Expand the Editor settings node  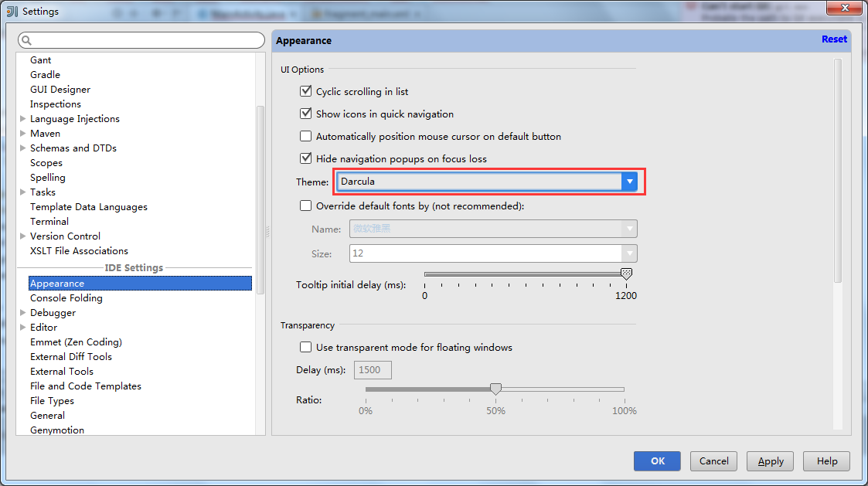click(x=23, y=328)
